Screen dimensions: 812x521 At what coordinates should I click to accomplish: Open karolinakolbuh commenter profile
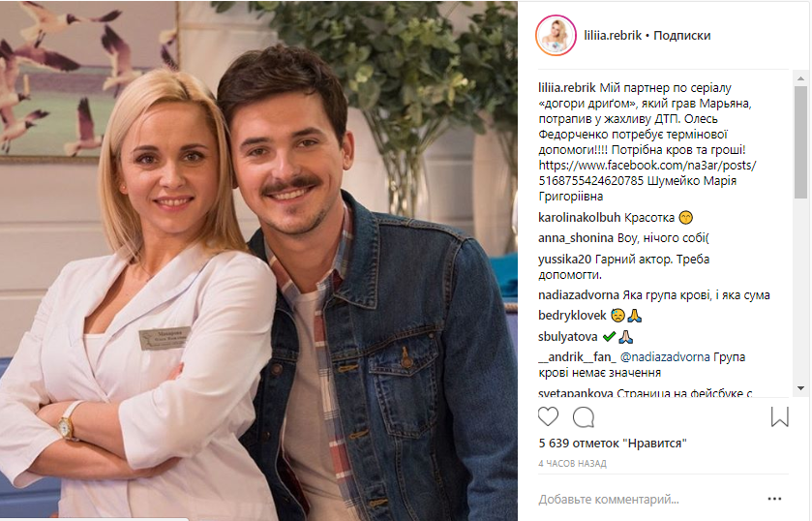click(x=579, y=217)
